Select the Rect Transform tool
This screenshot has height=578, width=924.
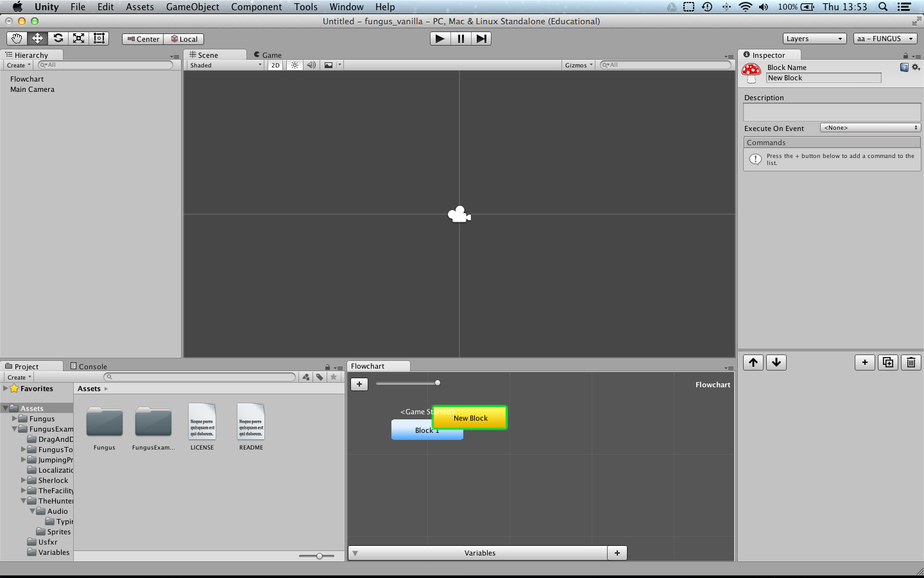(x=99, y=39)
